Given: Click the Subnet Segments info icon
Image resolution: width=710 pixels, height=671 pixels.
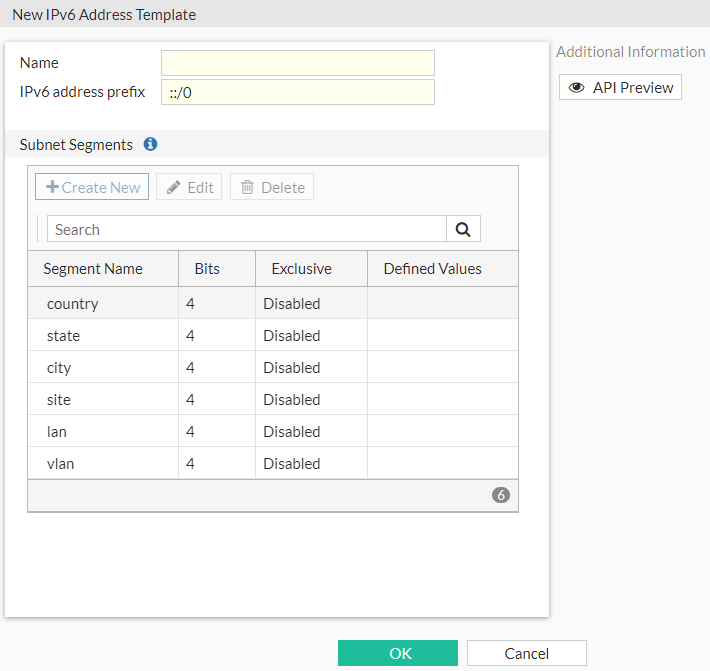Looking at the screenshot, I should [150, 144].
